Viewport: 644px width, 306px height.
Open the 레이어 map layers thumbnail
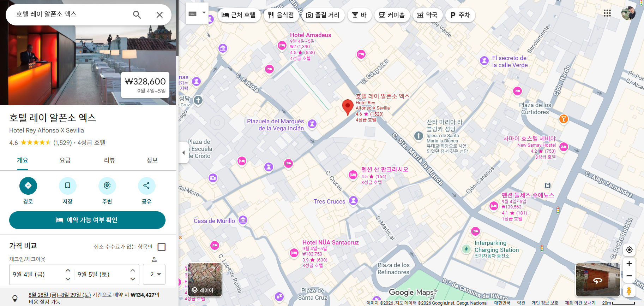(x=205, y=279)
